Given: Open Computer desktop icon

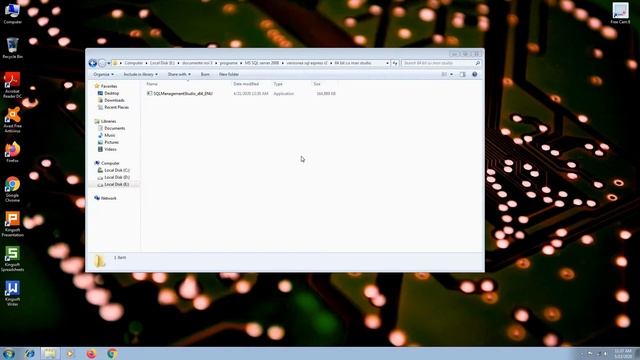Looking at the screenshot, I should click(x=12, y=13).
